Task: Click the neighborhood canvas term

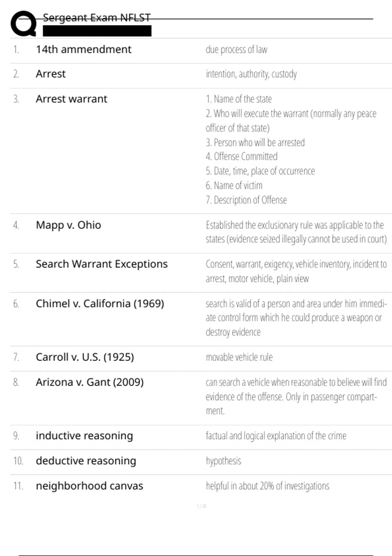Action: [90, 486]
